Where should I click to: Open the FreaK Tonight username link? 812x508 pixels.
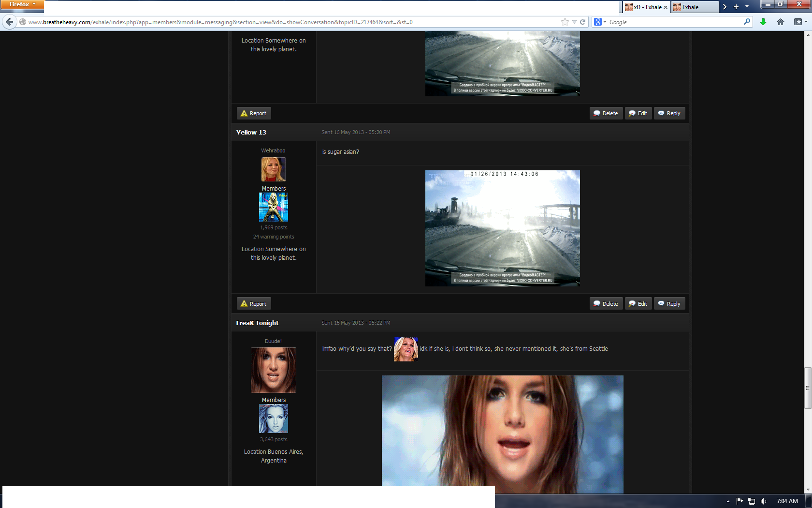coord(258,323)
